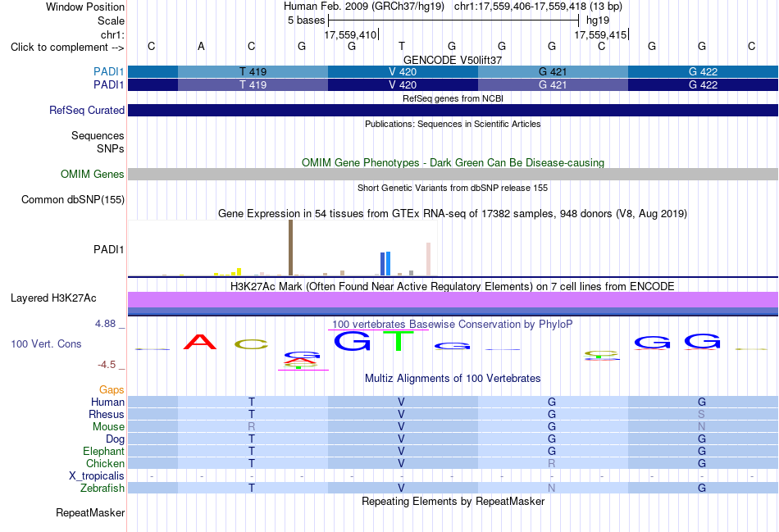Click the X_tropicalis species label
The image size is (779, 532).
[x=97, y=476]
